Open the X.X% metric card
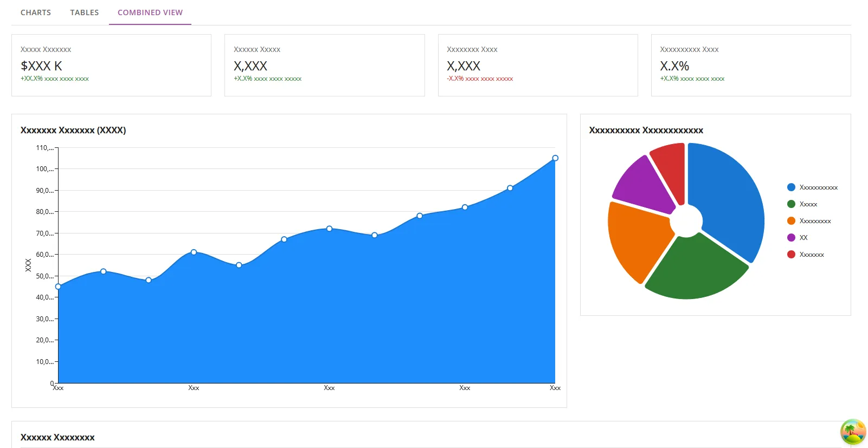Screen dimensions: 868x448 pyautogui.click(x=750, y=65)
